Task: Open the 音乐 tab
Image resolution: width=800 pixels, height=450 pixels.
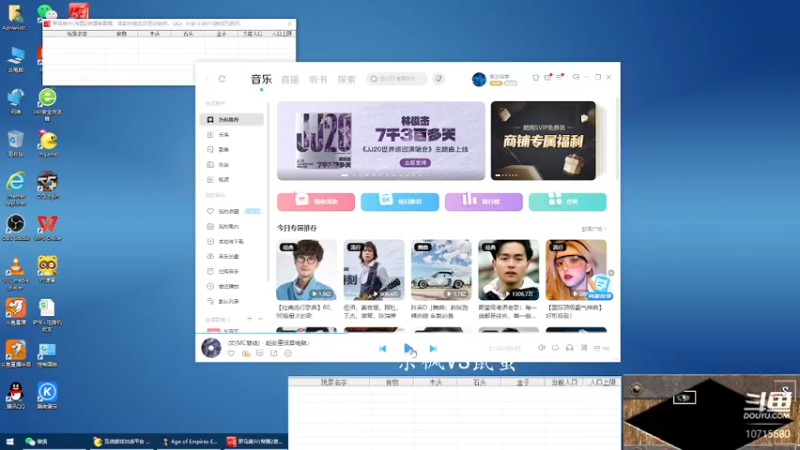Action: [261, 79]
